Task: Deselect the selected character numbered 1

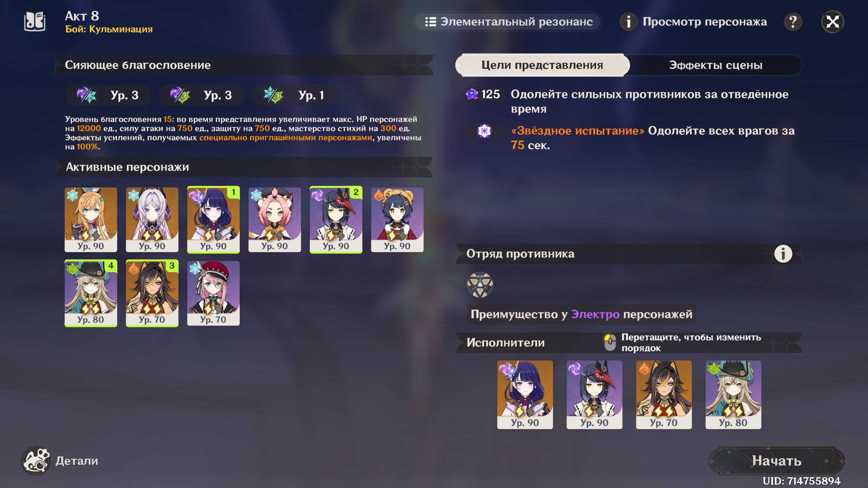Action: click(213, 220)
